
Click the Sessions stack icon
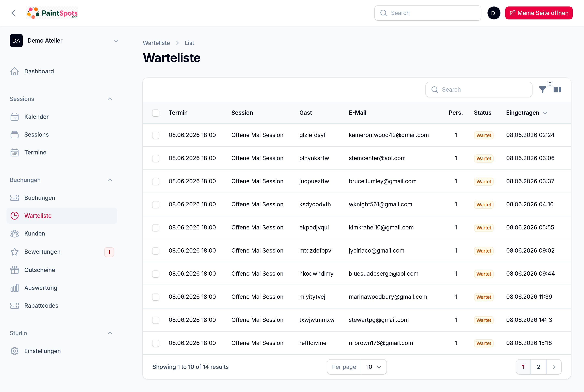(15, 135)
